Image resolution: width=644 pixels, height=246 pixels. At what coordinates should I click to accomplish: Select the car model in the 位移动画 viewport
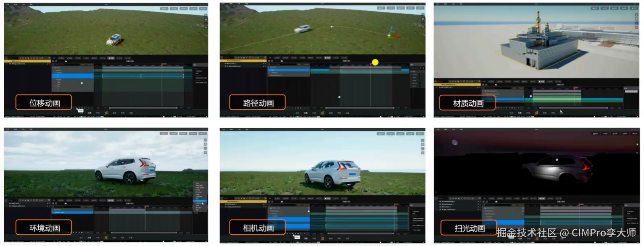coord(114,39)
